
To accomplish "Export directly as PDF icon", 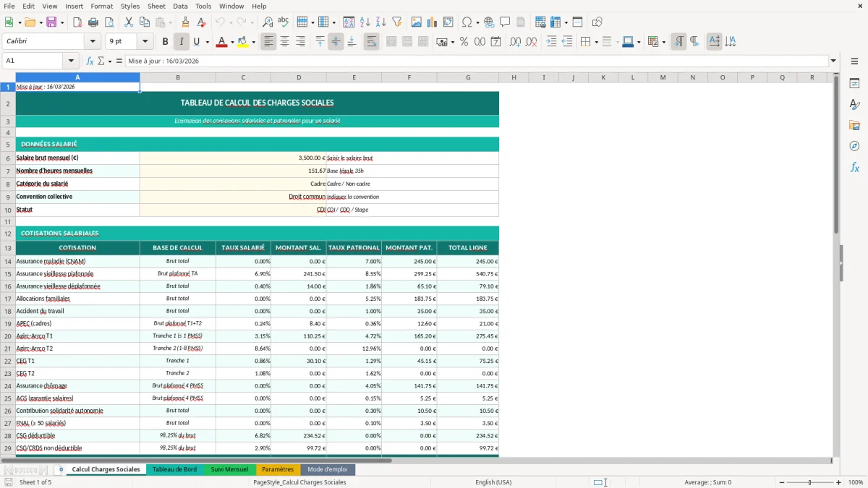I will point(78,22).
